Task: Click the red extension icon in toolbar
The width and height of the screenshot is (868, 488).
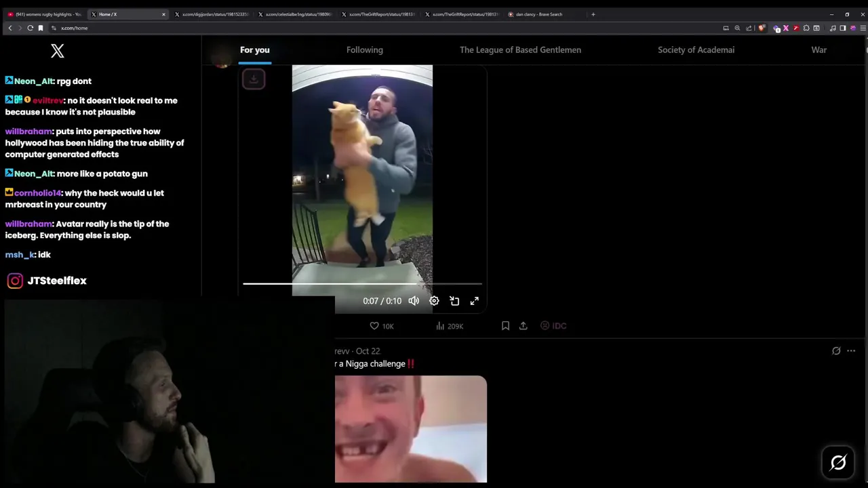Action: click(x=796, y=28)
